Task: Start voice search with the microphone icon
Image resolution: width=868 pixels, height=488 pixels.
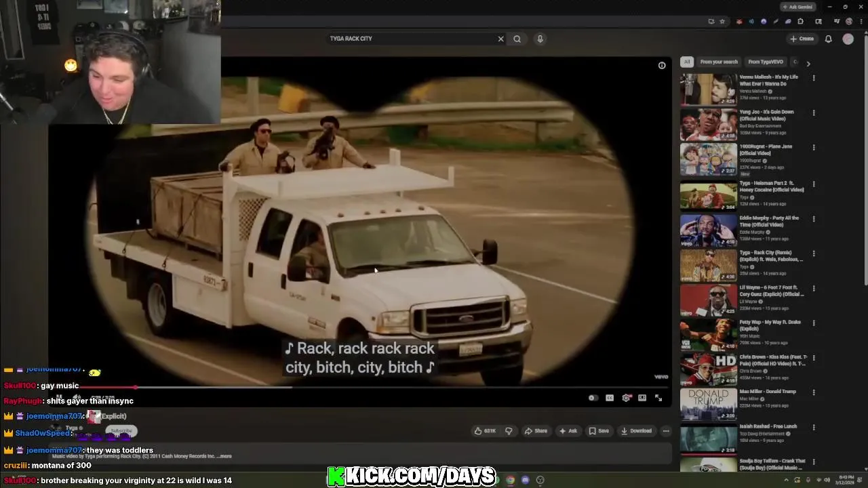Action: tap(540, 39)
